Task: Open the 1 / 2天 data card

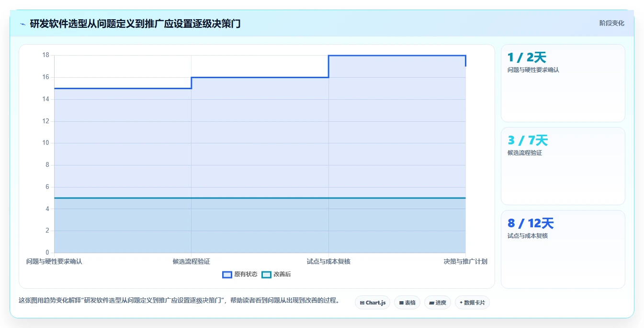Action: point(563,83)
